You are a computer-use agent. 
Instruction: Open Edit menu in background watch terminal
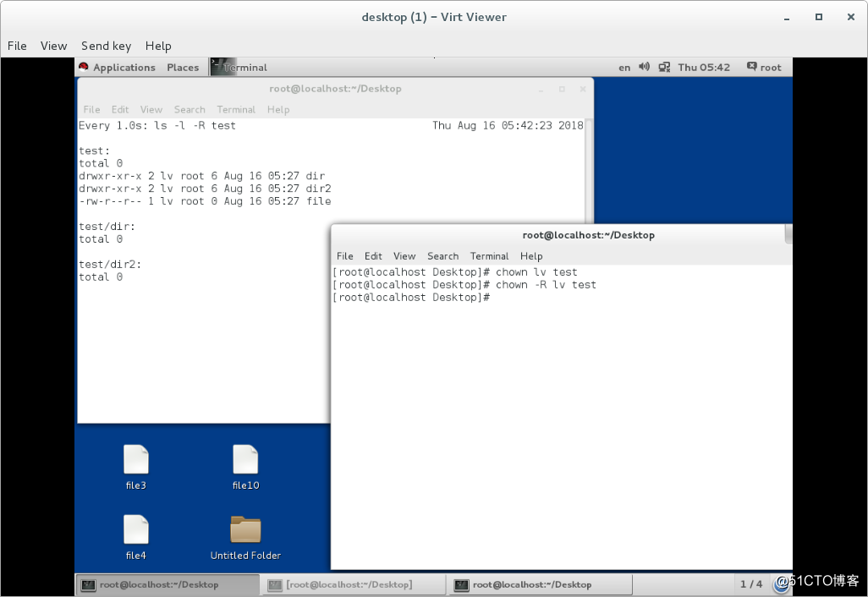(x=119, y=110)
